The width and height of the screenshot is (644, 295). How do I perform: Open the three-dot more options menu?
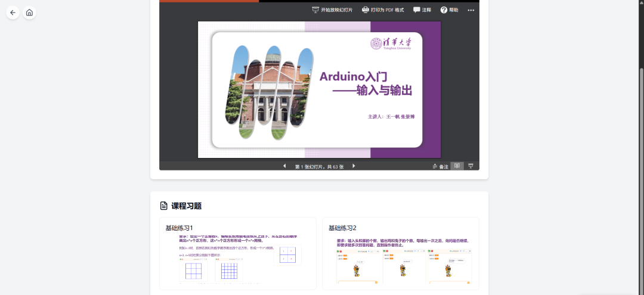coord(470,10)
